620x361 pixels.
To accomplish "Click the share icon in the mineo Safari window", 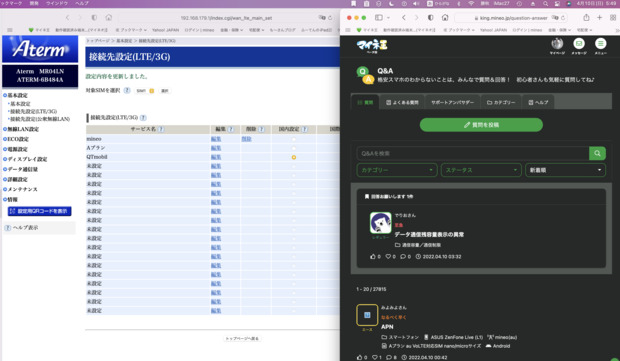I will tap(586, 17).
